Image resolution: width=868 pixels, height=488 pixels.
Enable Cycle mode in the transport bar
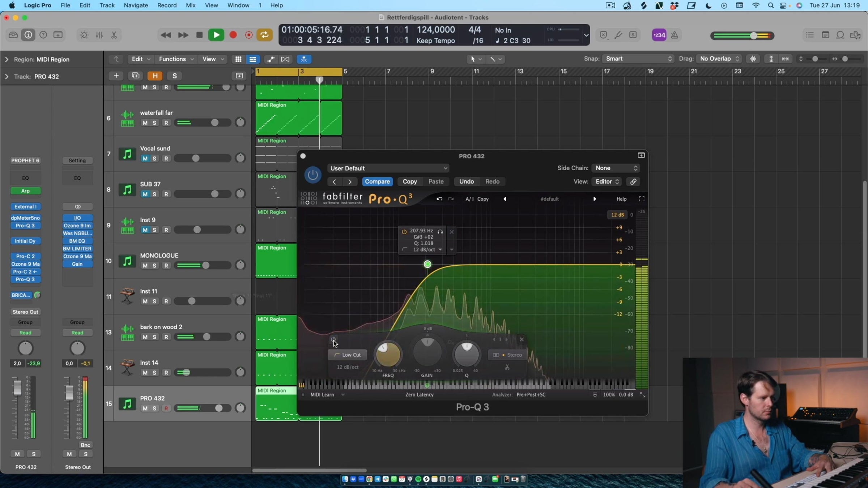tap(265, 35)
